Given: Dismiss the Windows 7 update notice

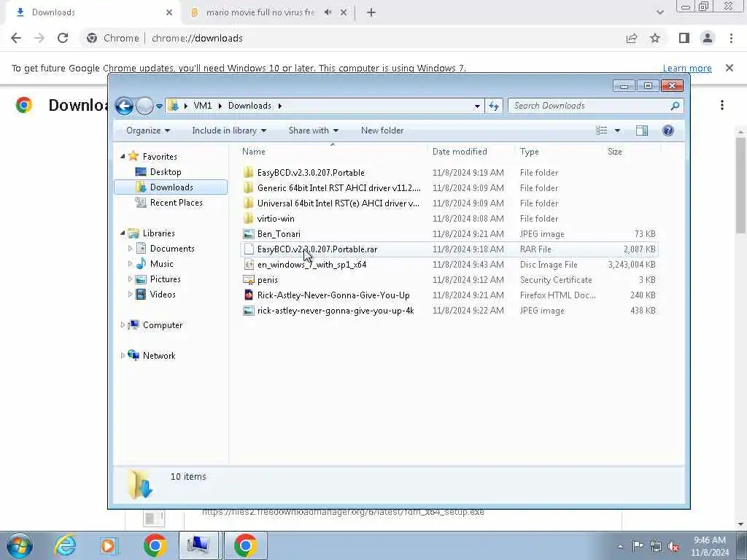Looking at the screenshot, I should [x=729, y=68].
